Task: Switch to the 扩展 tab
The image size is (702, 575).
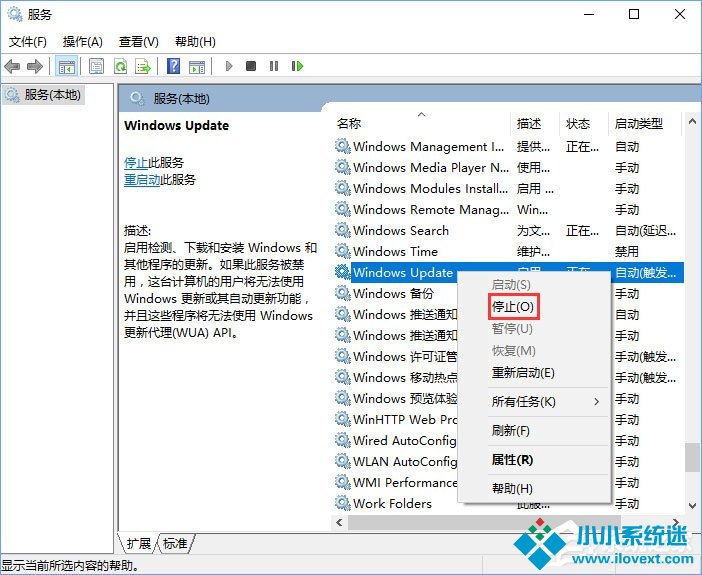Action: pos(138,544)
